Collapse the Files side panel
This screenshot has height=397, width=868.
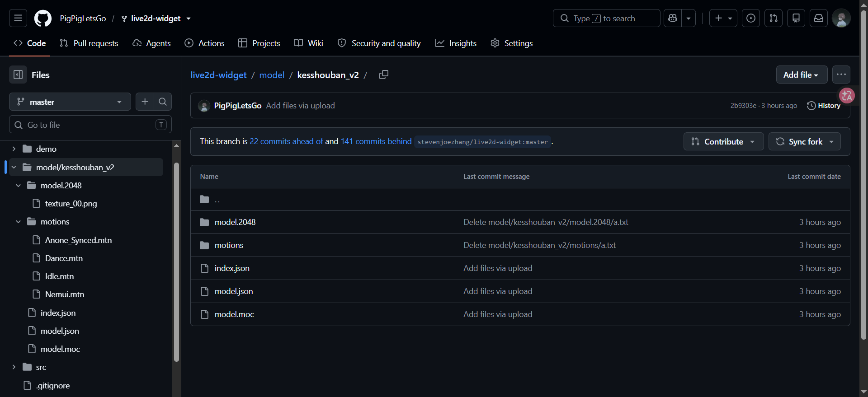tap(18, 75)
